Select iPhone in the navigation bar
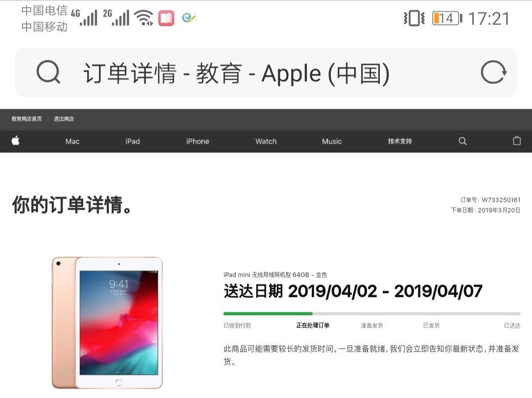 click(198, 141)
